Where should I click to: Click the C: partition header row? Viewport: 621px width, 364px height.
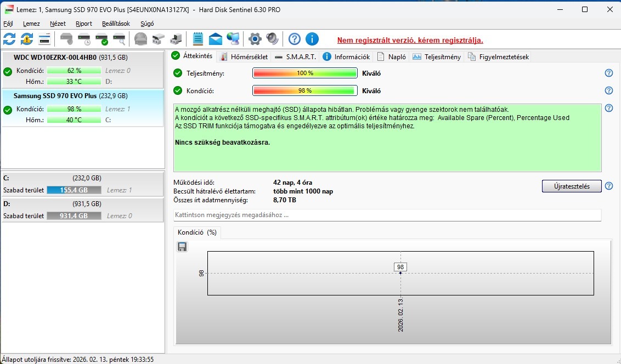tap(83, 178)
